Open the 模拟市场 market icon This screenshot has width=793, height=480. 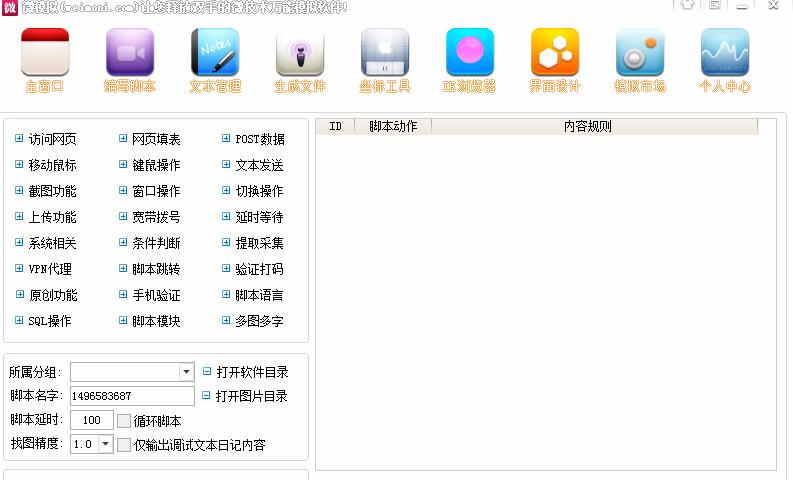click(x=640, y=52)
